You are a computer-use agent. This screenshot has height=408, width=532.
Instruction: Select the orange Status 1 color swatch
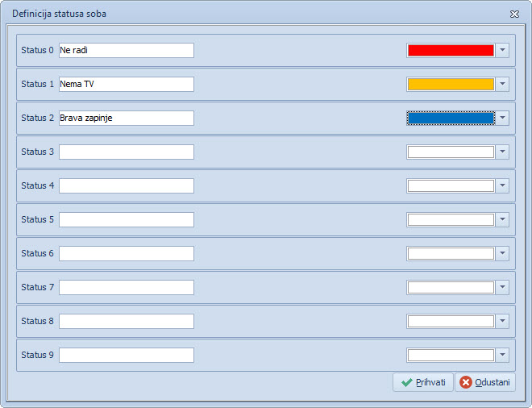pos(451,84)
